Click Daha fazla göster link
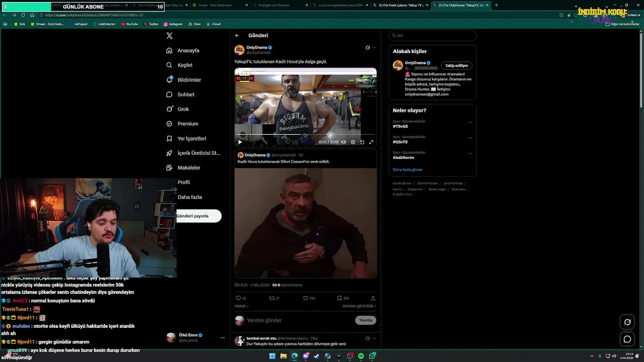 408,170
